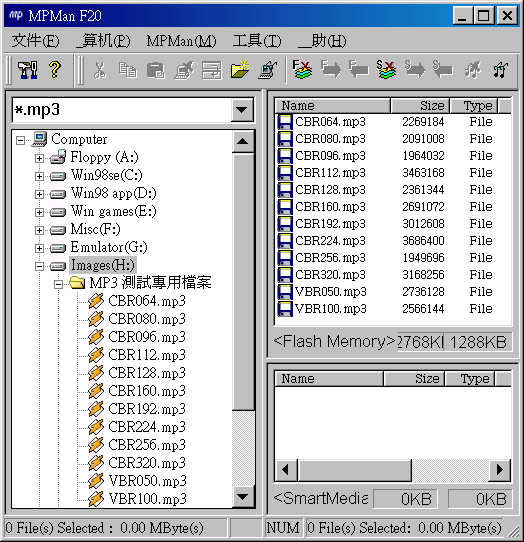The width and height of the screenshot is (524, 542).
Task: Sort flash memory list by Name header
Action: pos(333,105)
